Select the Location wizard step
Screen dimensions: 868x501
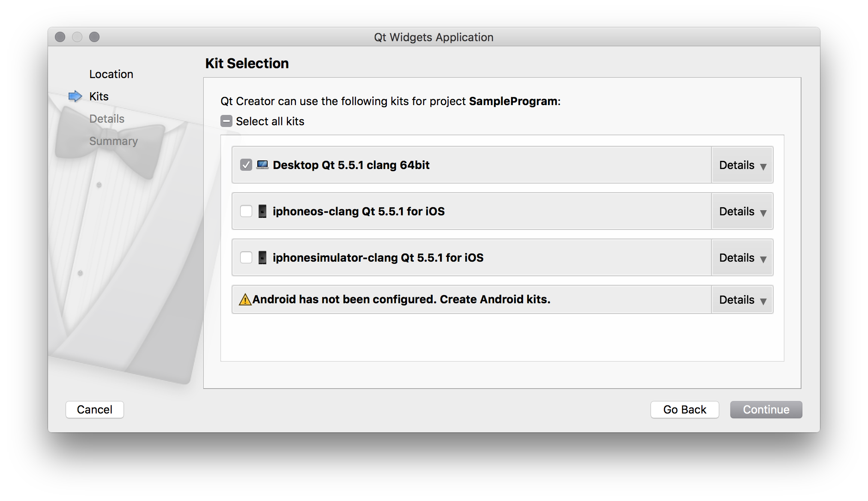pos(111,74)
